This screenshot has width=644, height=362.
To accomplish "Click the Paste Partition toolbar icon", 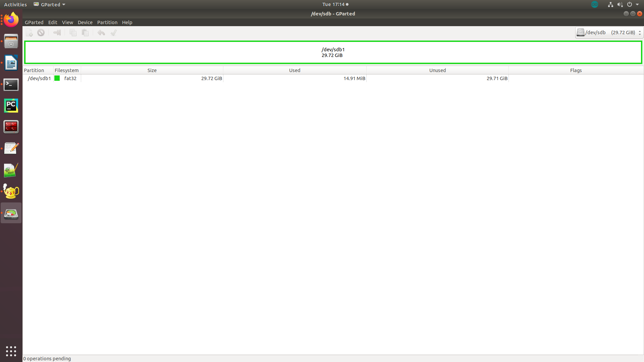I will [85, 33].
